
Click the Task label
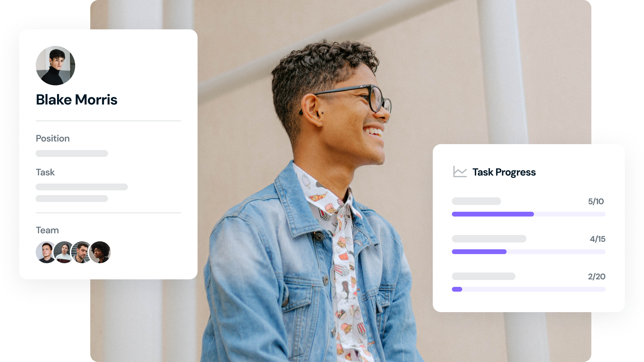(x=45, y=172)
